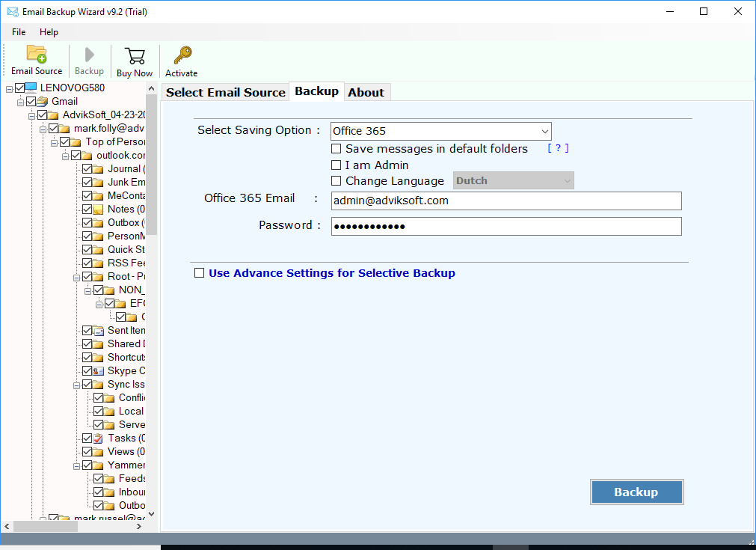
Task: Click the Journal folder icon
Action: point(98,169)
